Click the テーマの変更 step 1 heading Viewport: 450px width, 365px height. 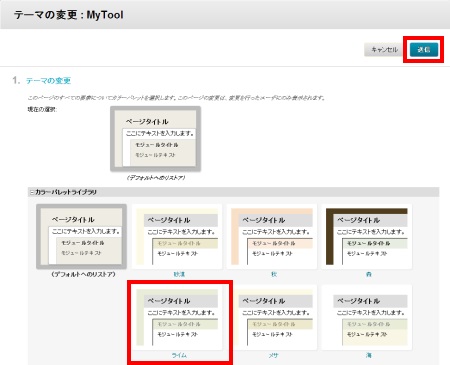click(x=49, y=81)
